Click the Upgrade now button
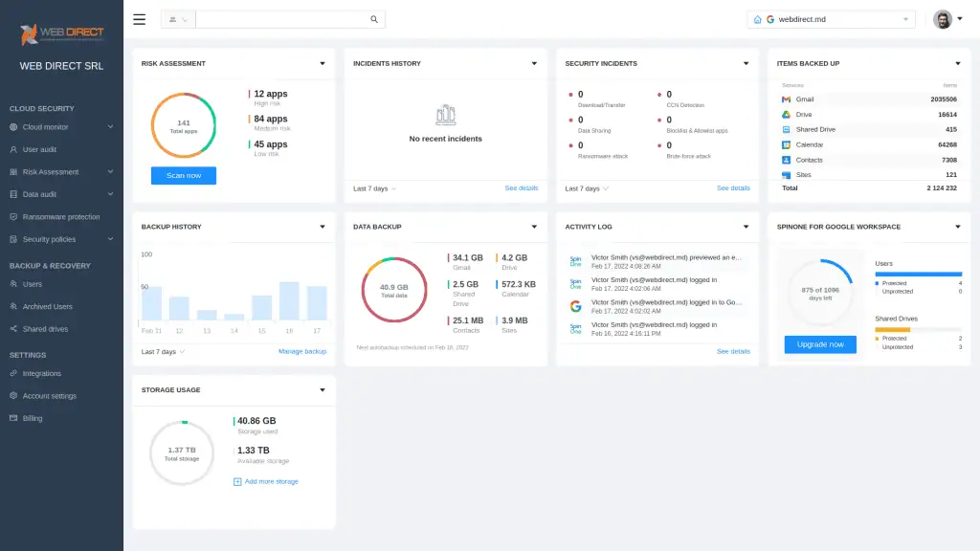 [820, 344]
